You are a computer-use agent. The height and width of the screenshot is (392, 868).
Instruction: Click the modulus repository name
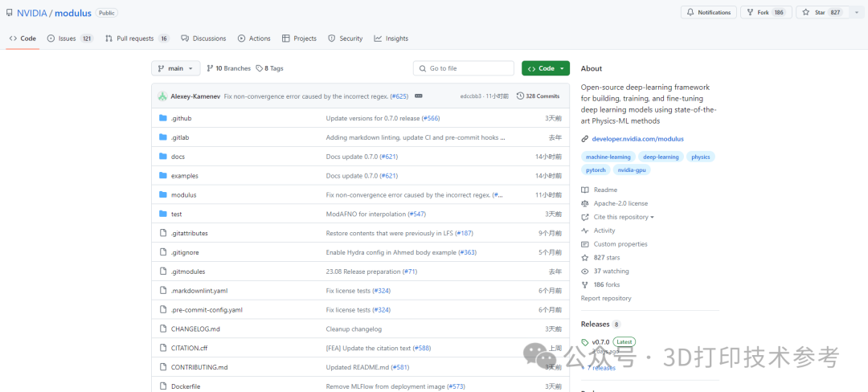[x=72, y=12]
